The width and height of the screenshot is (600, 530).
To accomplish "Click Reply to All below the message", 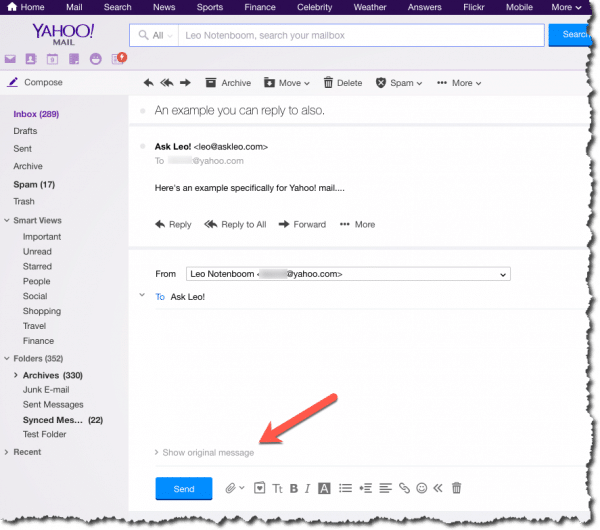I will (x=235, y=225).
